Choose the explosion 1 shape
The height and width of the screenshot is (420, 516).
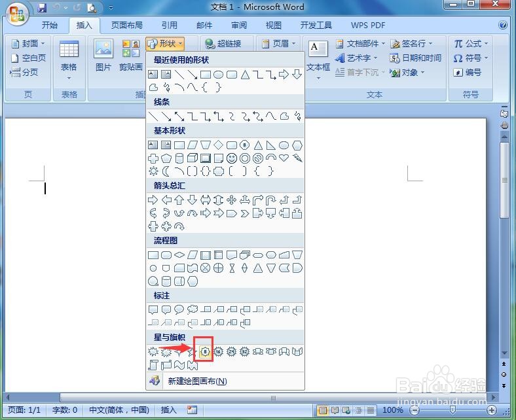point(153,351)
